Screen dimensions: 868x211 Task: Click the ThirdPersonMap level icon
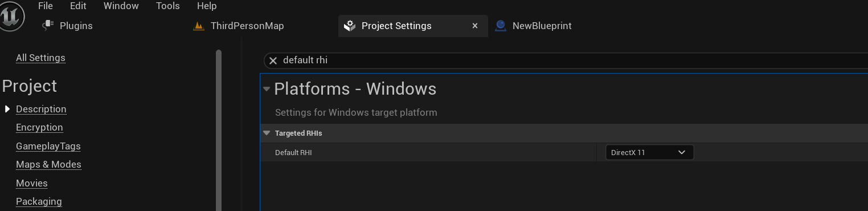point(198,26)
